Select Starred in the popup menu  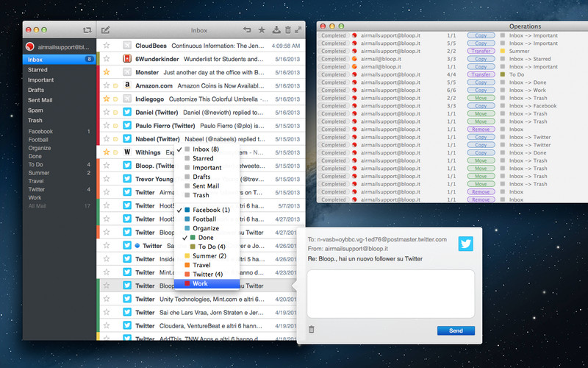pos(207,158)
